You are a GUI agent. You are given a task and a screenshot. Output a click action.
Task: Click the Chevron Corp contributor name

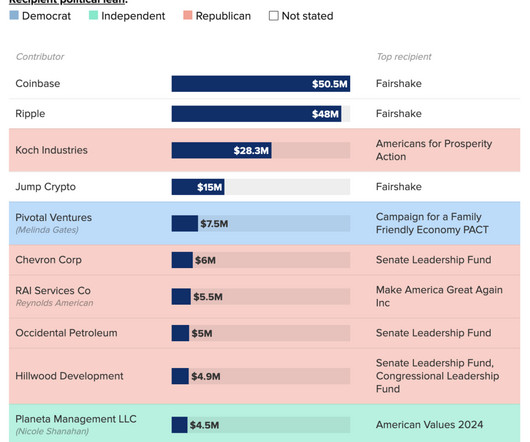tap(49, 260)
